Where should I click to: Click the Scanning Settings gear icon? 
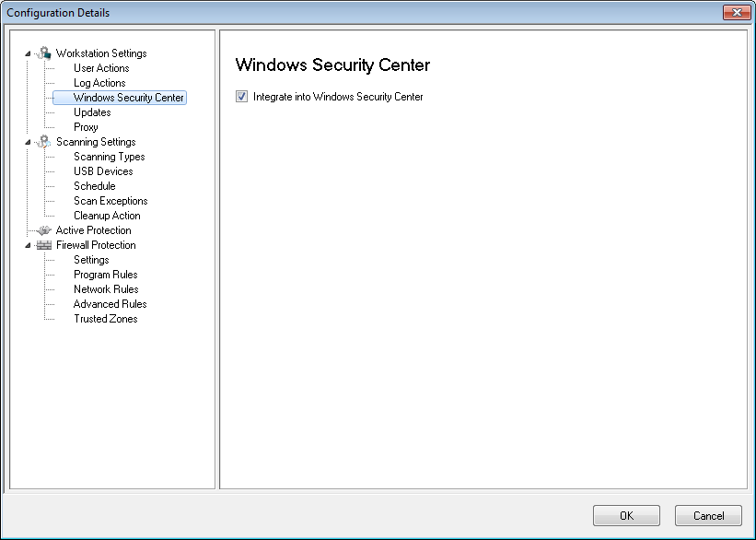coord(44,142)
